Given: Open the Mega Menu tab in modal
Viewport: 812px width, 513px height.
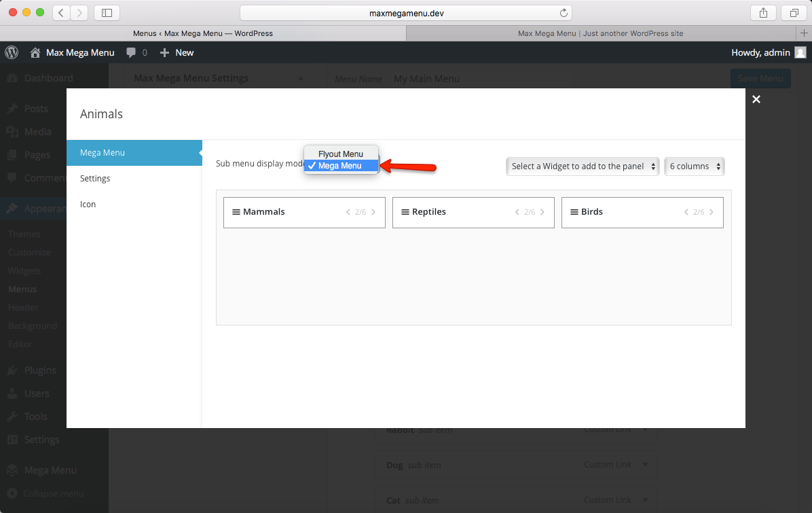Looking at the screenshot, I should [134, 153].
